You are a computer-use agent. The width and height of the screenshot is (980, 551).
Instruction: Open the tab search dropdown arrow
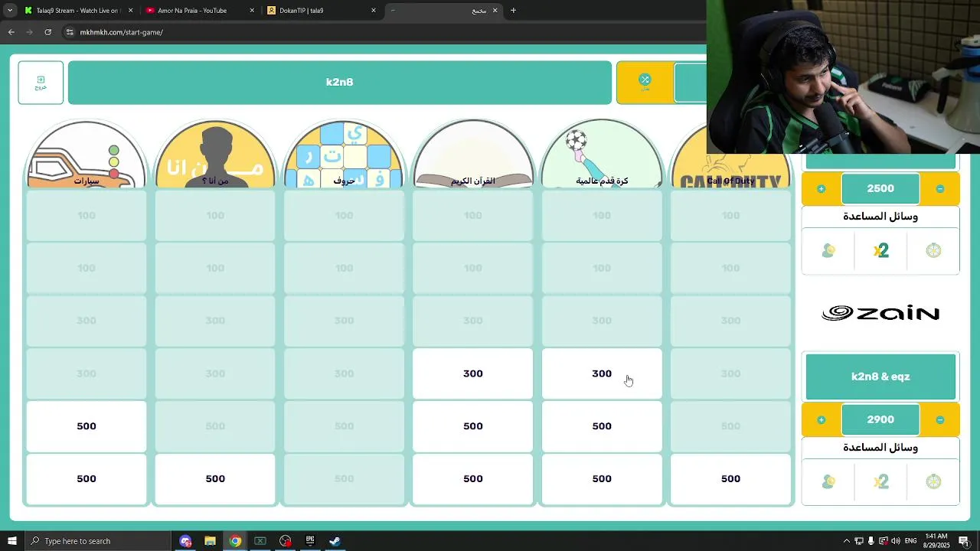[9, 11]
